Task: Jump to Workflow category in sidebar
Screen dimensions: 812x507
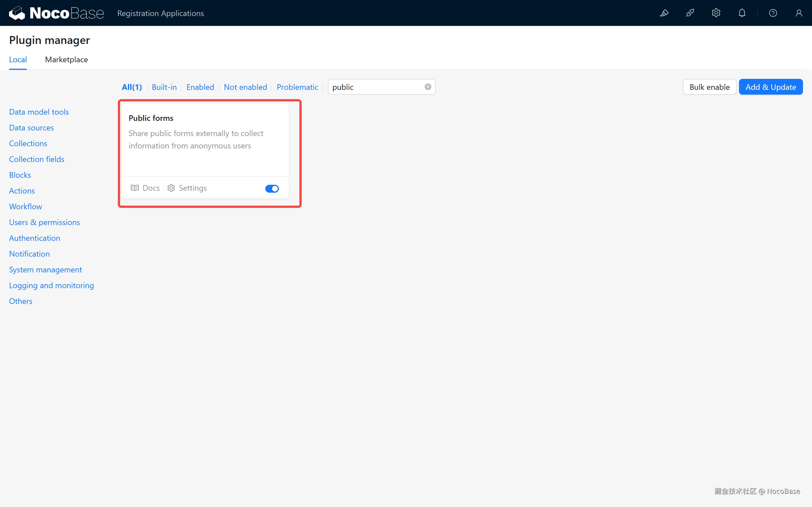Action: (x=25, y=206)
